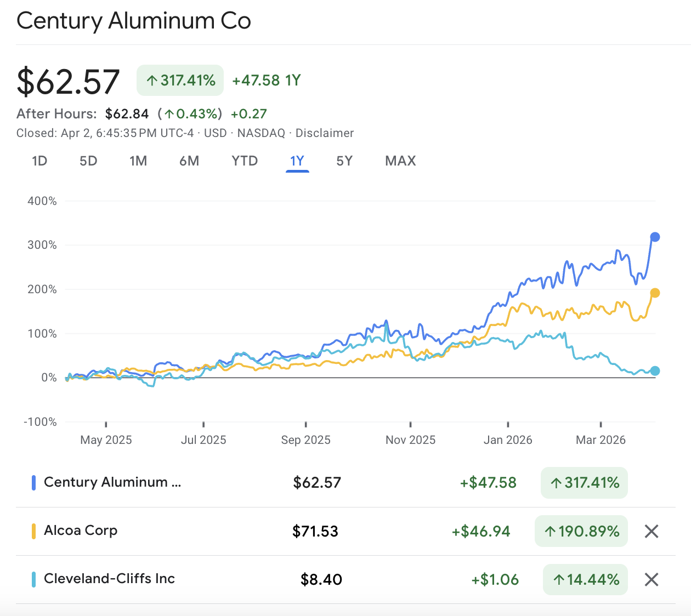Image resolution: width=691 pixels, height=616 pixels.
Task: Click the Mar 2026 axis label on chart
Action: [x=601, y=440]
